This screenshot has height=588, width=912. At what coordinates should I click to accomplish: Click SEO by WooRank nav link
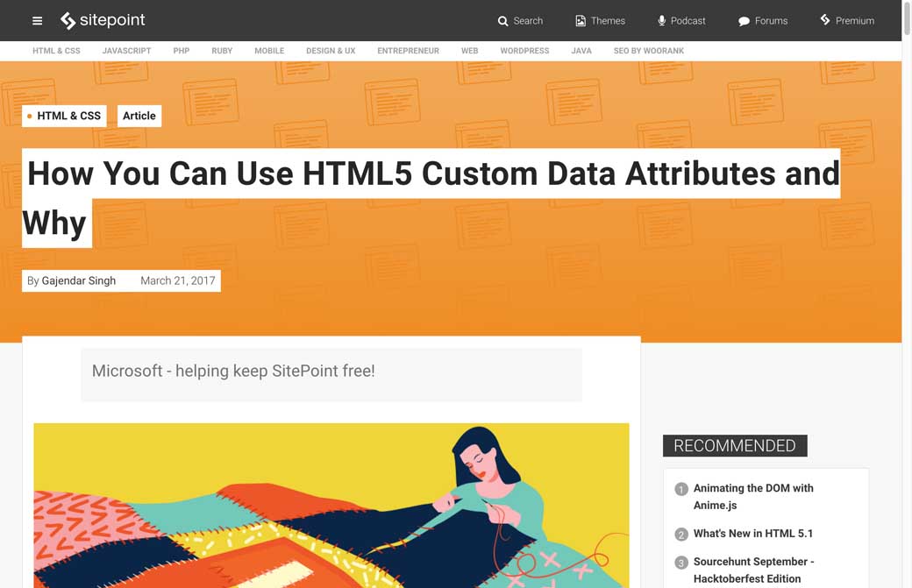pos(648,51)
